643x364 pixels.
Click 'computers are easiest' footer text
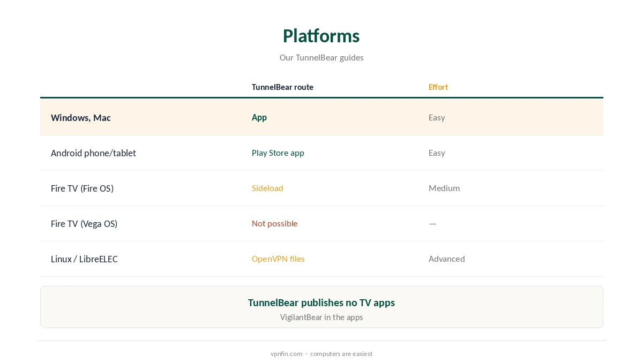pos(341,354)
